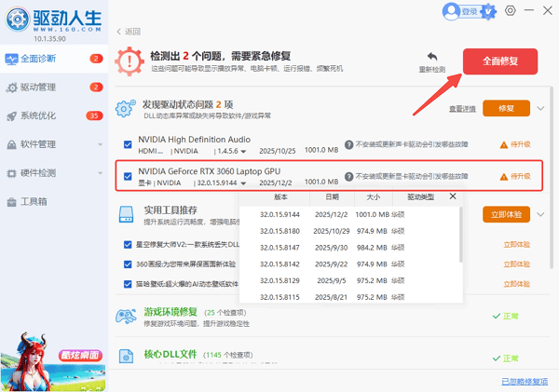Close the driver version list popup
559x392 pixels.
tap(453, 196)
